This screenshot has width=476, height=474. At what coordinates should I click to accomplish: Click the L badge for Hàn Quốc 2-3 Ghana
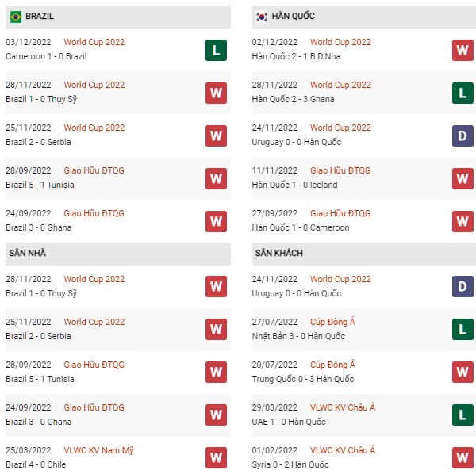click(463, 93)
